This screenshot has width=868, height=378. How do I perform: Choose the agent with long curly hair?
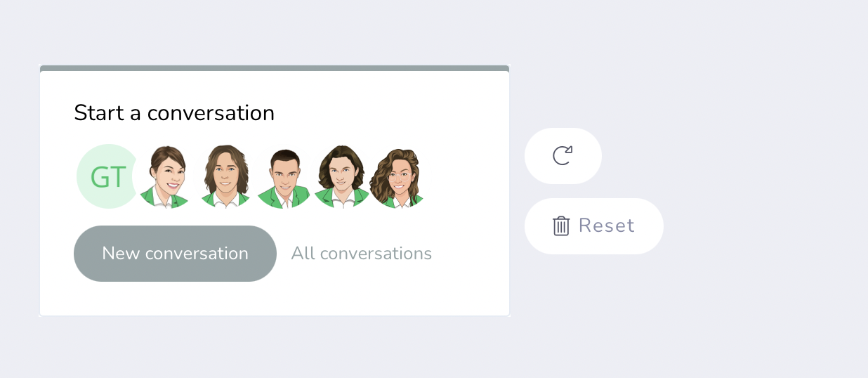coord(398,177)
